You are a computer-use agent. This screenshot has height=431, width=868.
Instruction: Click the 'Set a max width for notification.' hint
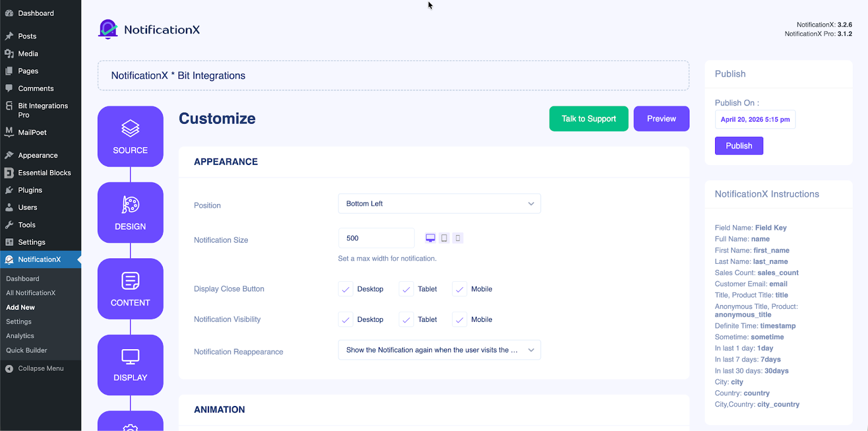(387, 258)
